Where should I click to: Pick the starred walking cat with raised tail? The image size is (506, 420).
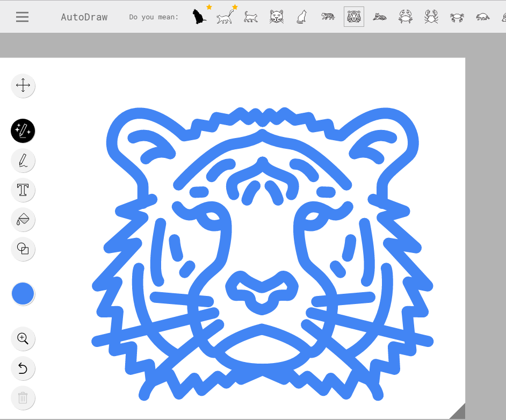pos(226,17)
